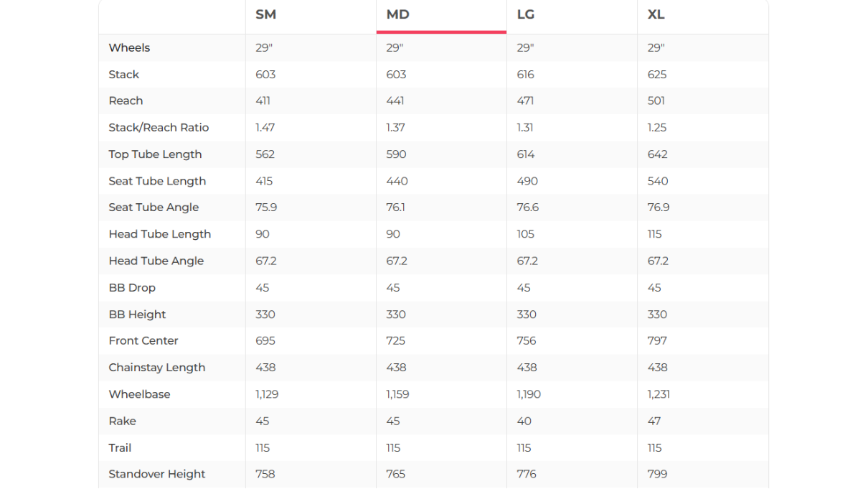Select the Top Tube Length label
This screenshot has height=489, width=868.
(x=155, y=154)
